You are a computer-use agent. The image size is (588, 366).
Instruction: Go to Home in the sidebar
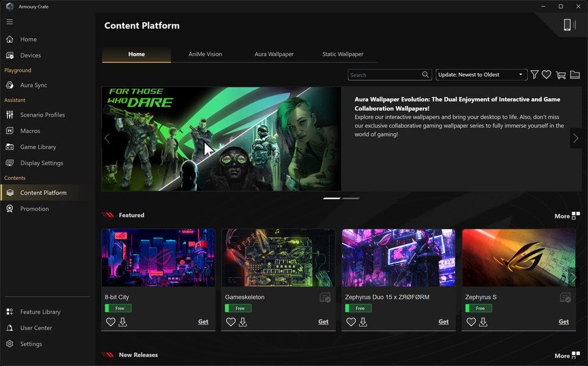coord(29,39)
